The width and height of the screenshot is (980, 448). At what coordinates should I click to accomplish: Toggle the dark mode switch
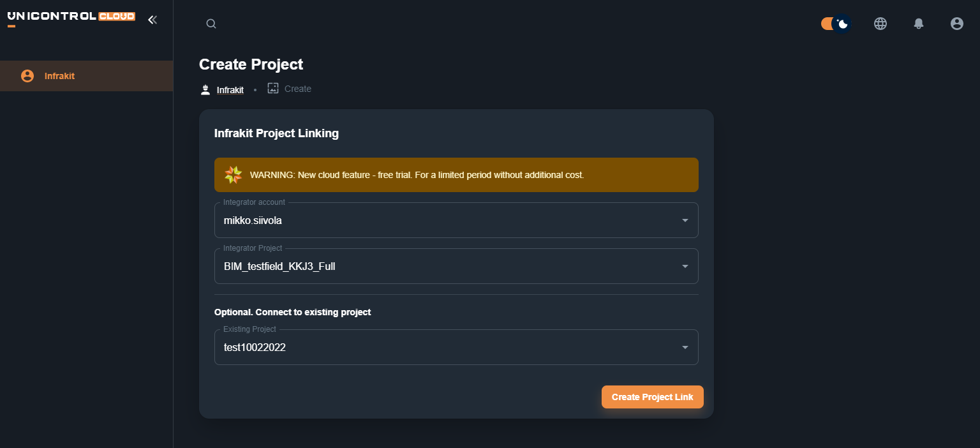point(835,24)
